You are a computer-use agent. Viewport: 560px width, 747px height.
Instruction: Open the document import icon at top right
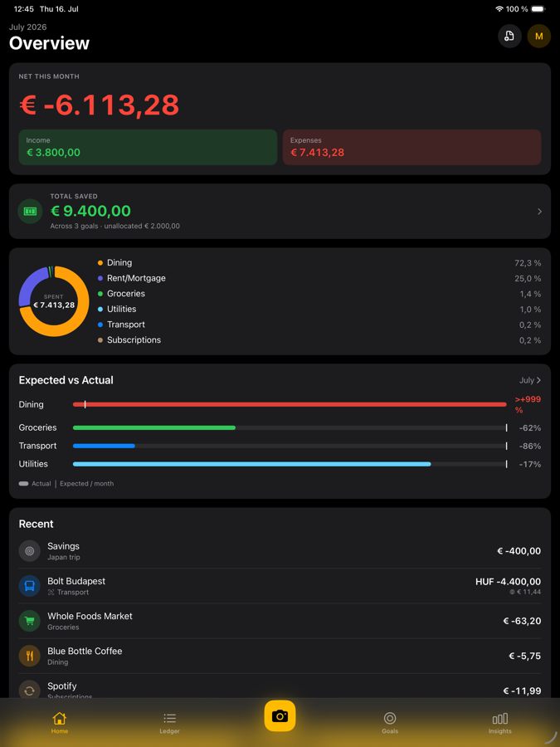[x=509, y=37]
